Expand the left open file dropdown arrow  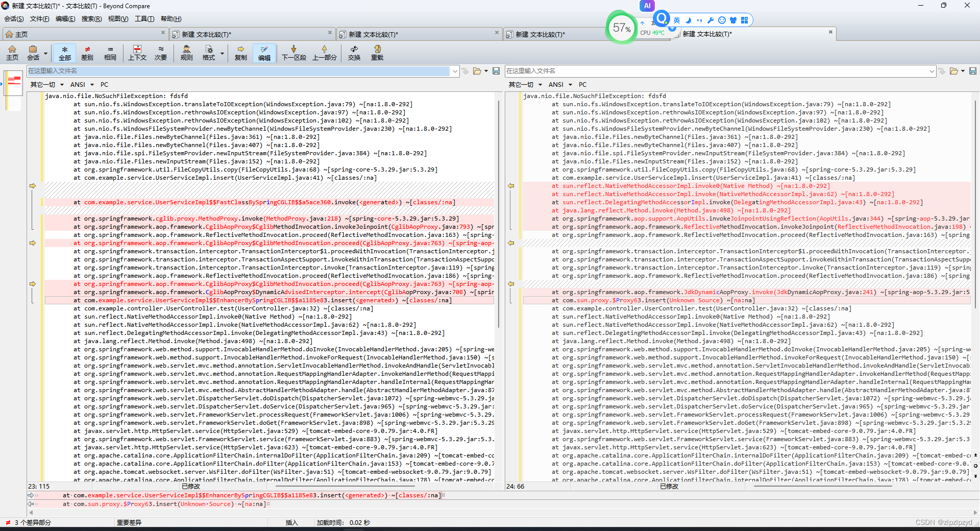pyautogui.click(x=486, y=71)
